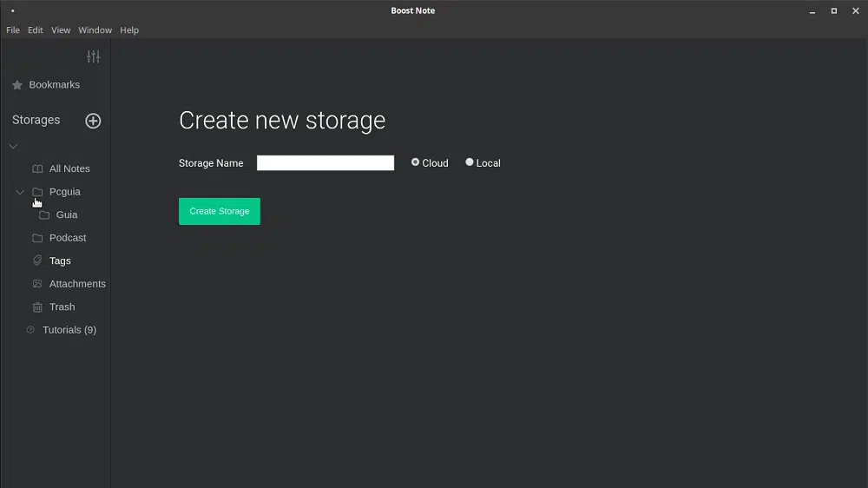Open the Trash bin icon
This screenshot has height=488, width=868.
[x=37, y=307]
